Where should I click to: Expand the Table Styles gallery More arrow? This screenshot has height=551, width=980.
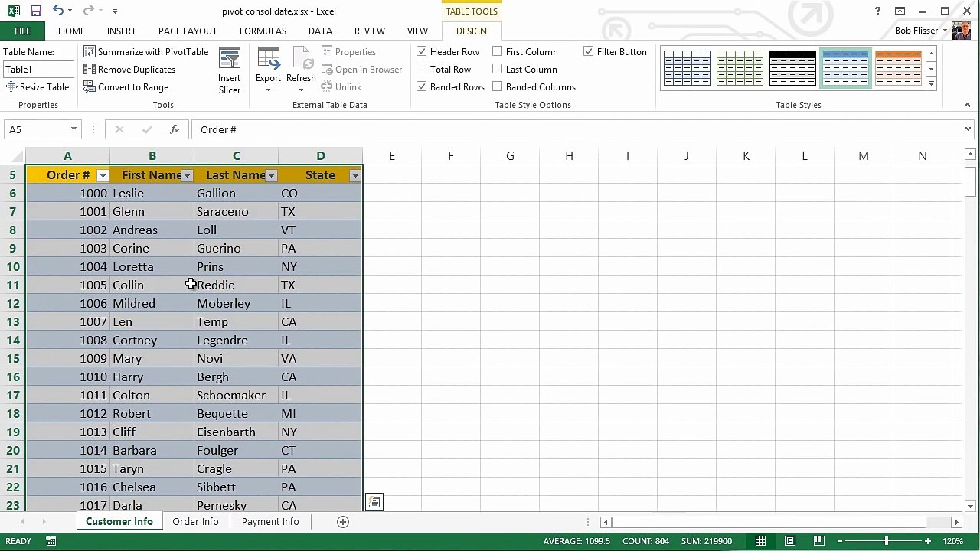click(931, 84)
